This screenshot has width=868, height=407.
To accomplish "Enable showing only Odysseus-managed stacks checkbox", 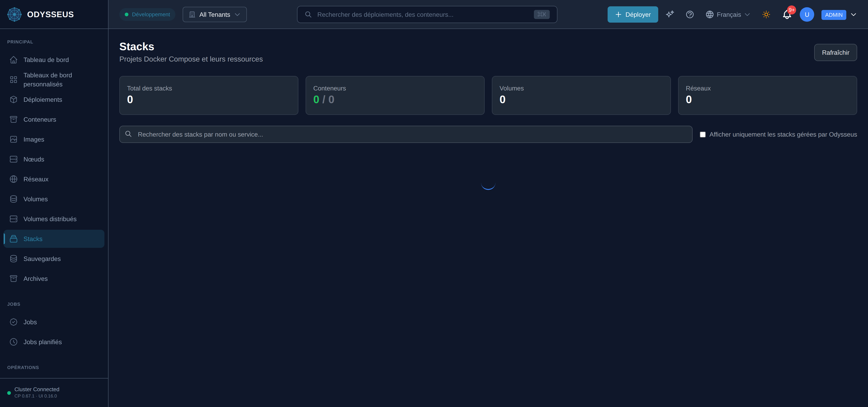I will [x=703, y=135].
